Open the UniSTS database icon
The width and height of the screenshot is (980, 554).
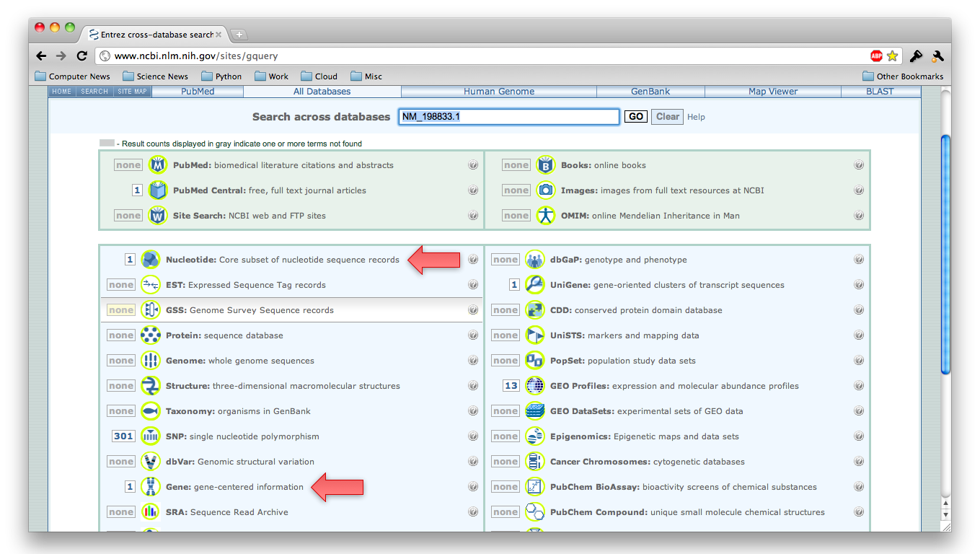(535, 335)
